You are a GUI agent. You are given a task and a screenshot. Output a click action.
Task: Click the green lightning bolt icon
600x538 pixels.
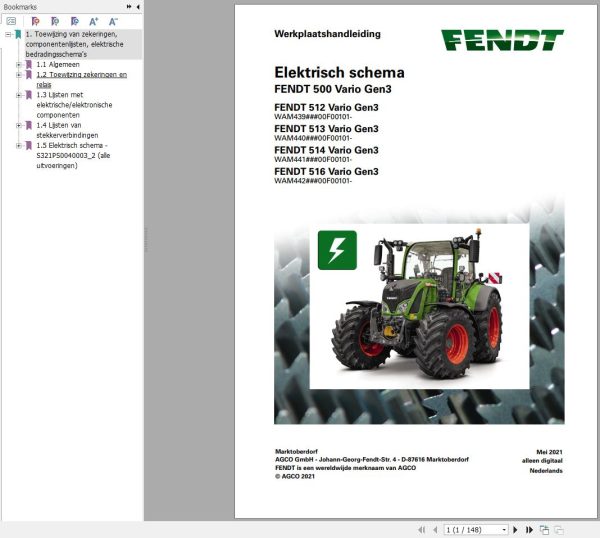(337, 250)
